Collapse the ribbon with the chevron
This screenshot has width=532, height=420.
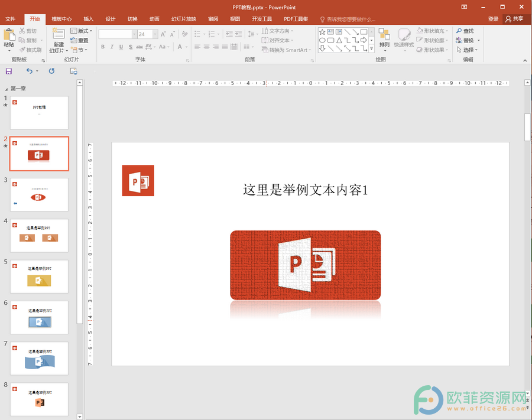[525, 60]
